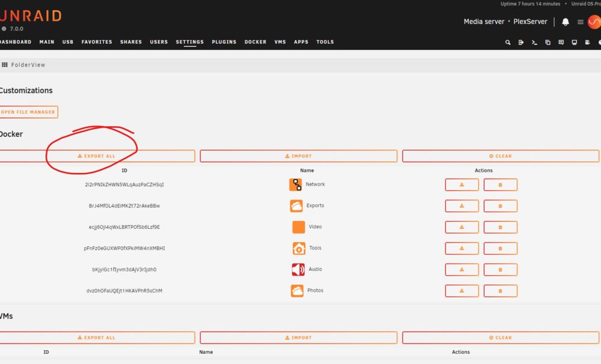Click ID bKjyIGc1fIyvm3dAjV3rIjdh0

tap(124, 269)
